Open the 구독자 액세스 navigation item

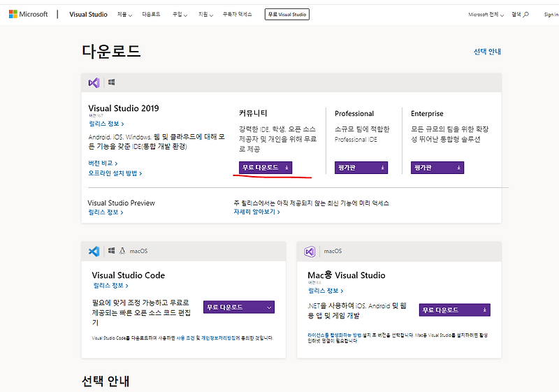(x=237, y=14)
